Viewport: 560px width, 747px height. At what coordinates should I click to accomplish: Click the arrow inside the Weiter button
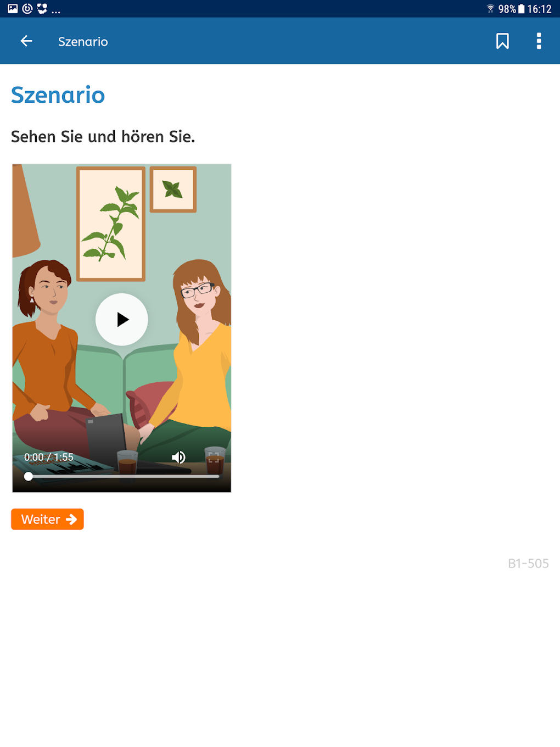coord(71,519)
